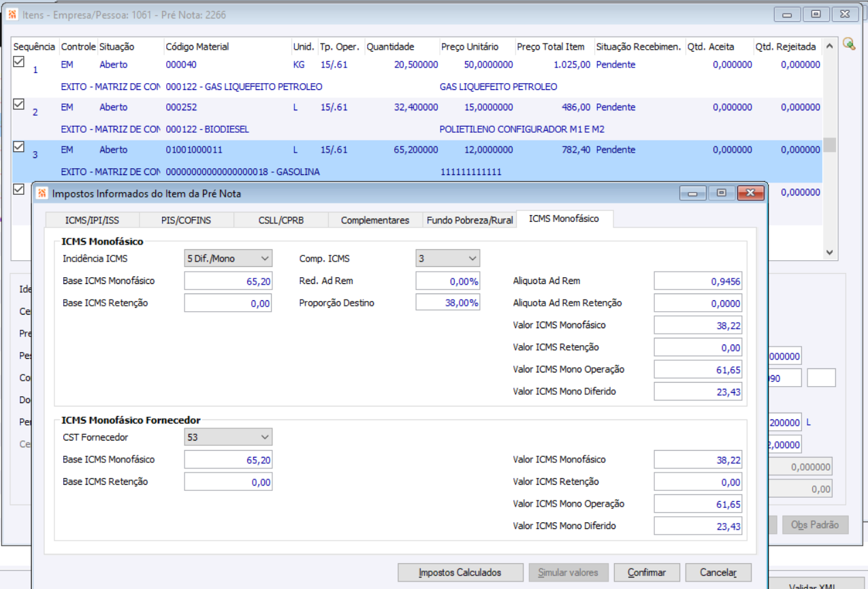Viewport: 868px width, 589px height.
Task: Click the Itens window title bar icon
Action: click(x=12, y=14)
